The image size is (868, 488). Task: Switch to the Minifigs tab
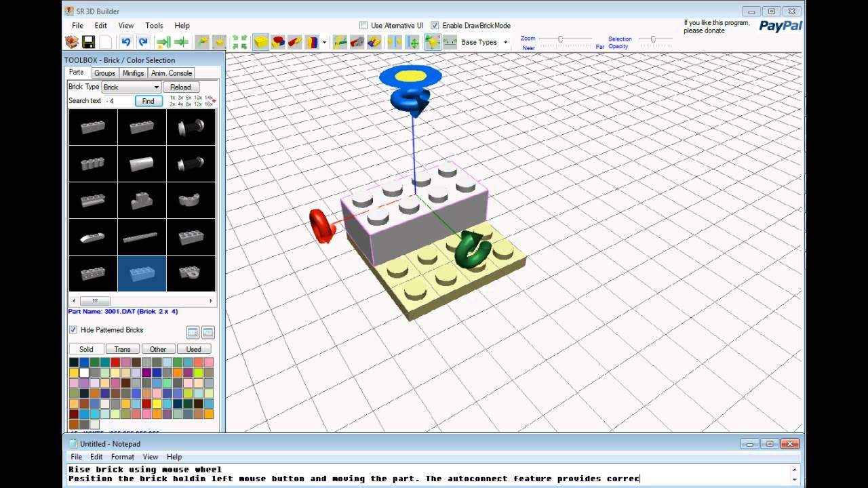point(133,73)
